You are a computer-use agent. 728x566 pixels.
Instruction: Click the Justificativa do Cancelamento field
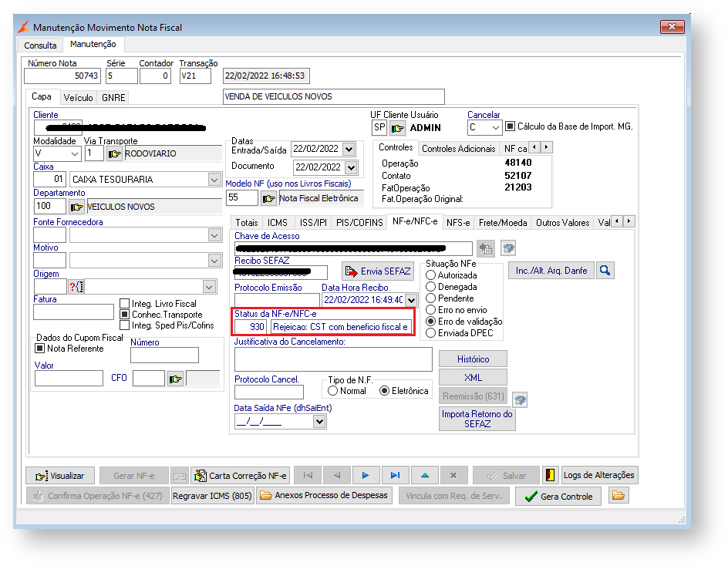[333, 359]
